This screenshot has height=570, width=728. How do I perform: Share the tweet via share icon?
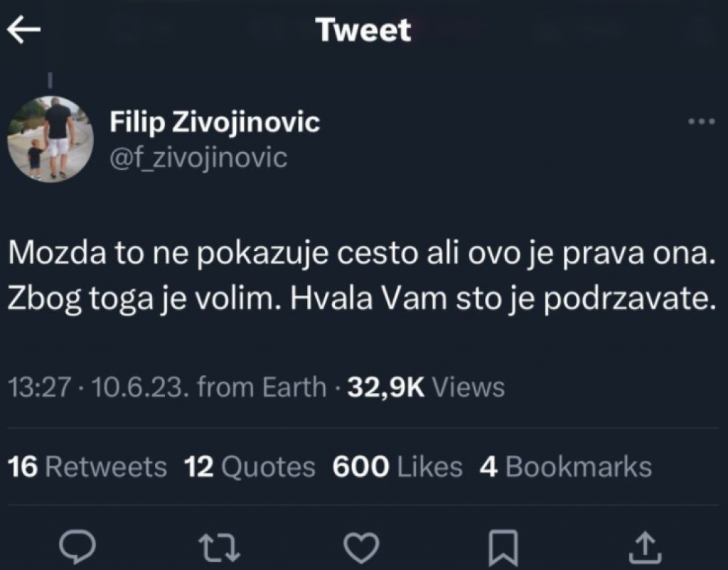click(646, 546)
